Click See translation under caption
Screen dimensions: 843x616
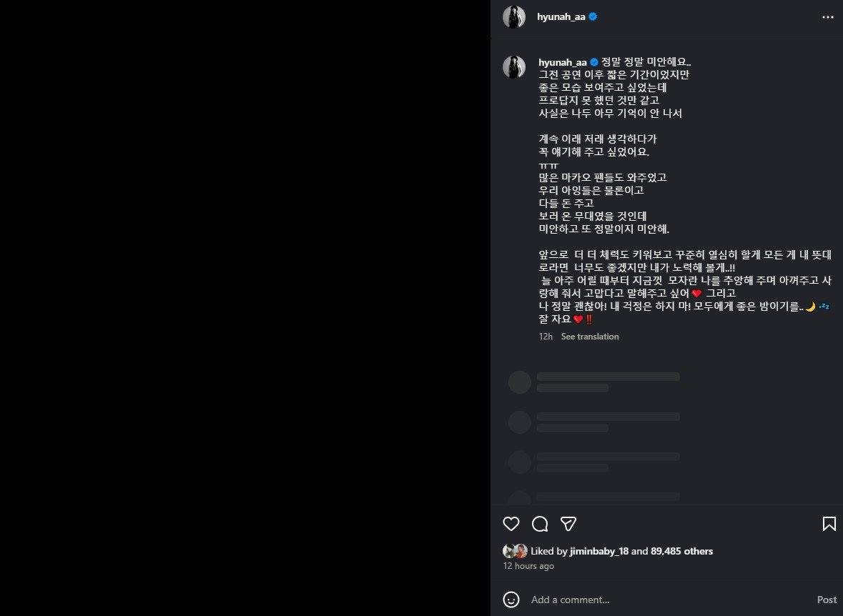click(590, 337)
